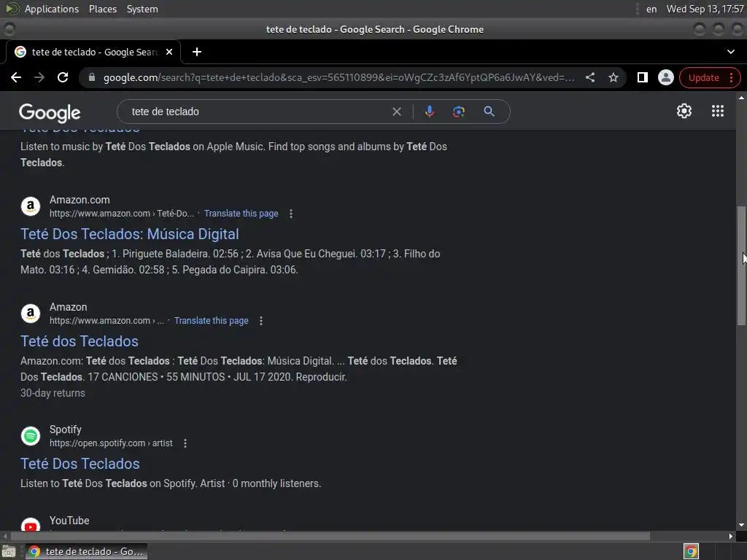The image size is (747, 560).
Task: Click the '30-day returns' text
Action: 53,393
